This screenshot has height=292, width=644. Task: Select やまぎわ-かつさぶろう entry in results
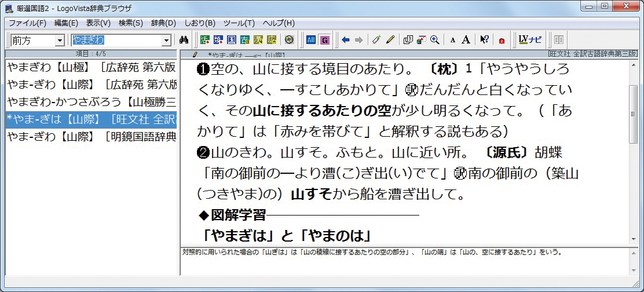[x=92, y=102]
